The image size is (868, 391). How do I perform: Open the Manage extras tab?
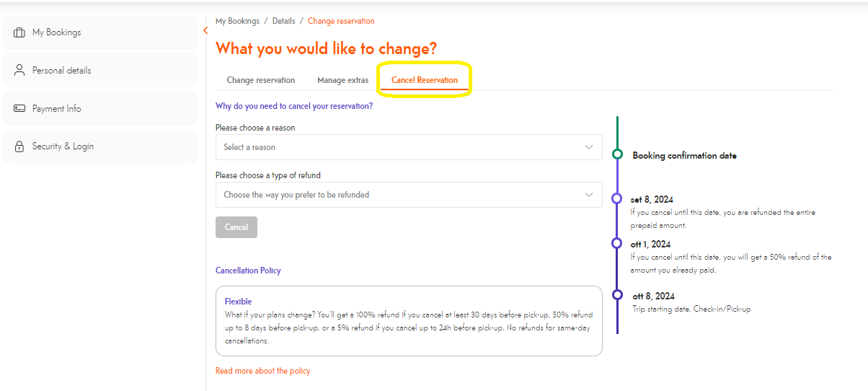[x=342, y=80]
